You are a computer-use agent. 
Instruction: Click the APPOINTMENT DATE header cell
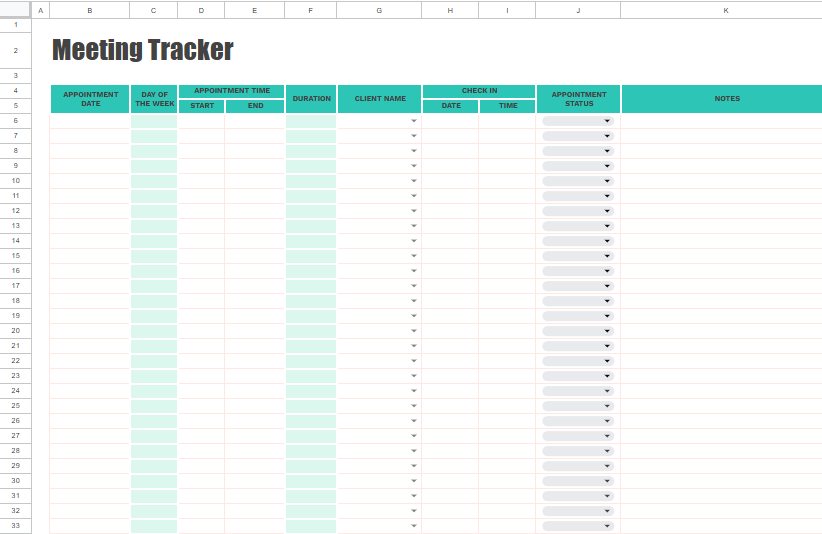pyautogui.click(x=90, y=99)
